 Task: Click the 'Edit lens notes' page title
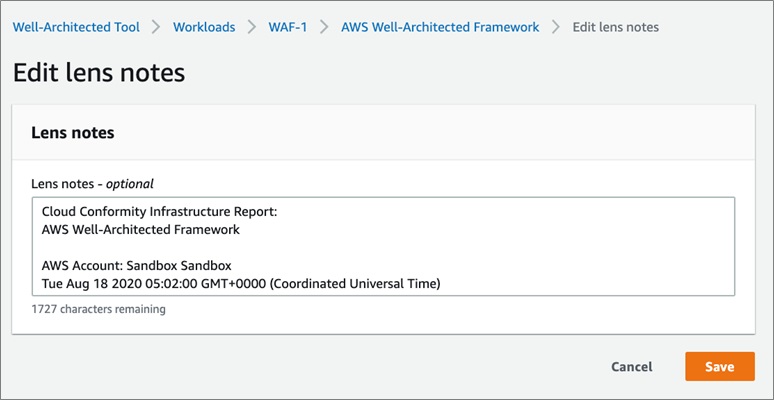coord(99,73)
